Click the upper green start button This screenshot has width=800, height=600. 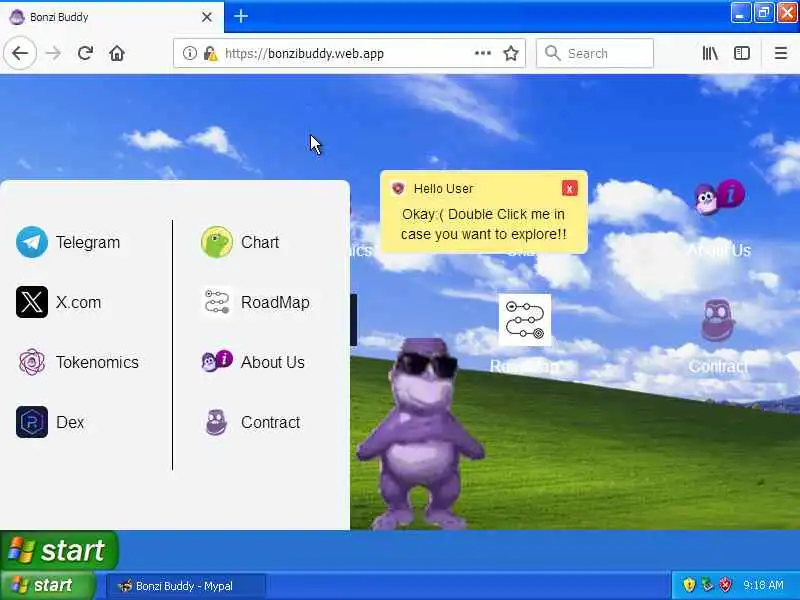(59, 551)
